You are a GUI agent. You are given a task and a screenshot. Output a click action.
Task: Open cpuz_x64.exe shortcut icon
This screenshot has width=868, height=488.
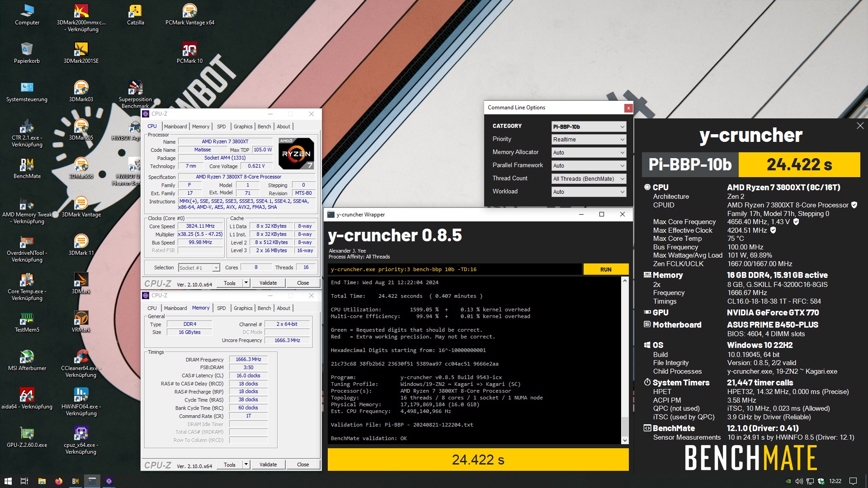[81, 441]
